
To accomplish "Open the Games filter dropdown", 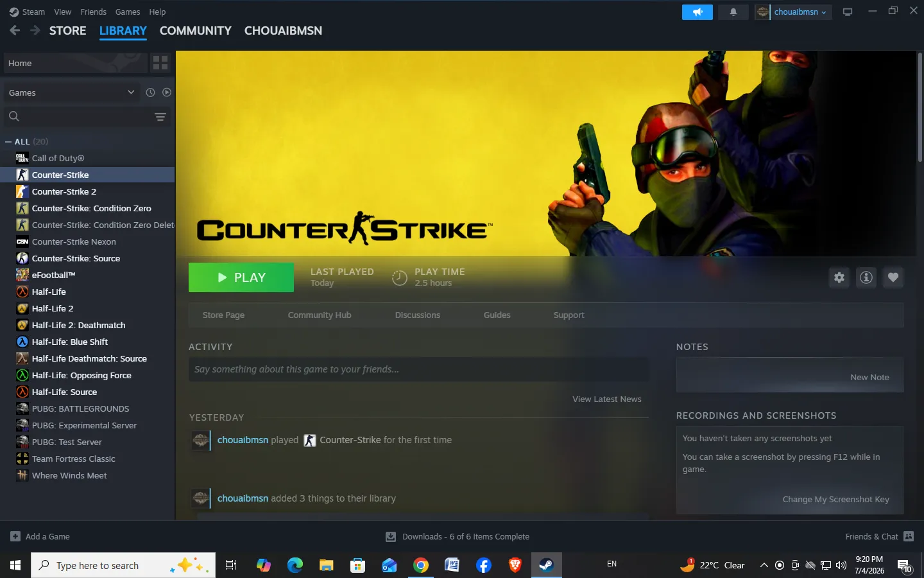I will tap(72, 92).
